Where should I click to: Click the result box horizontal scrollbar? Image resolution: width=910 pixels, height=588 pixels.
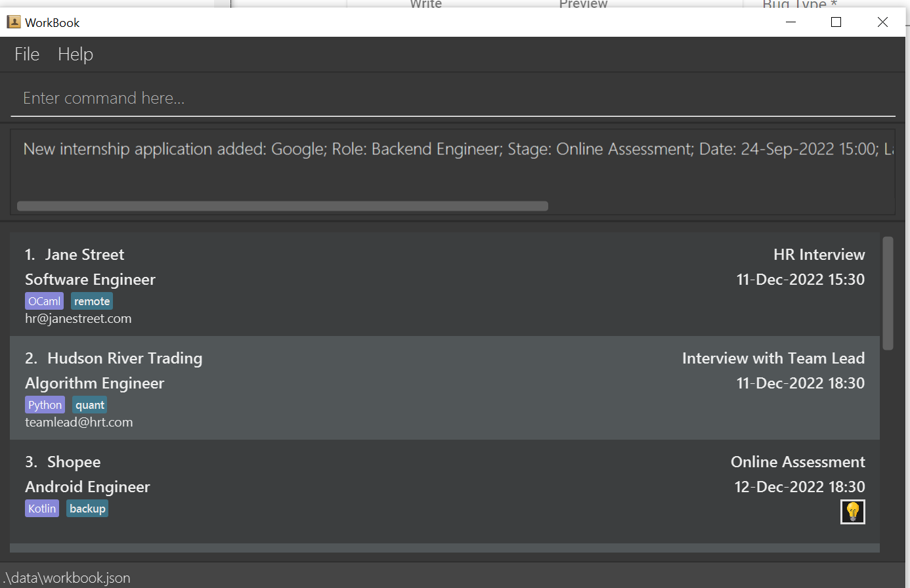click(282, 206)
